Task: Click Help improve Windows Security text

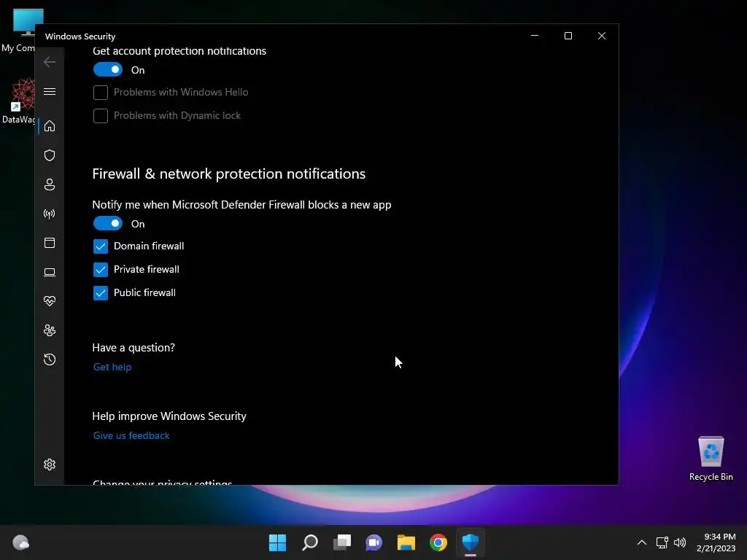Action: (169, 416)
